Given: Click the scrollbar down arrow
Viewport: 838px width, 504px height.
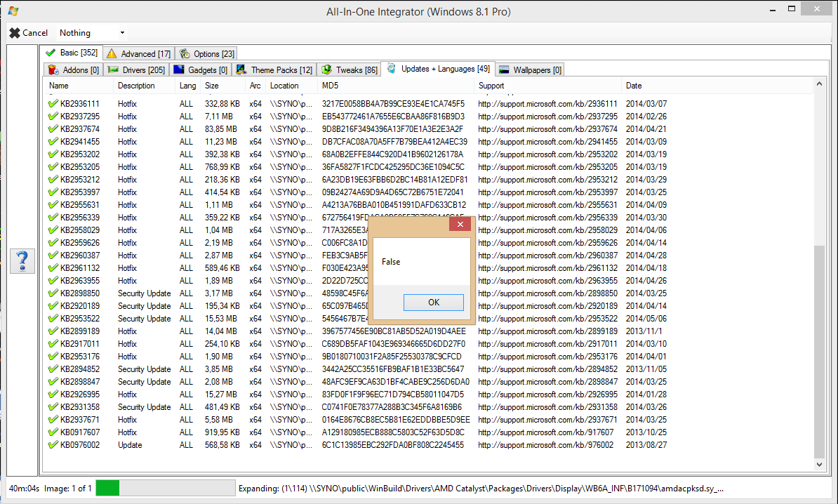Looking at the screenshot, I should click(x=819, y=465).
